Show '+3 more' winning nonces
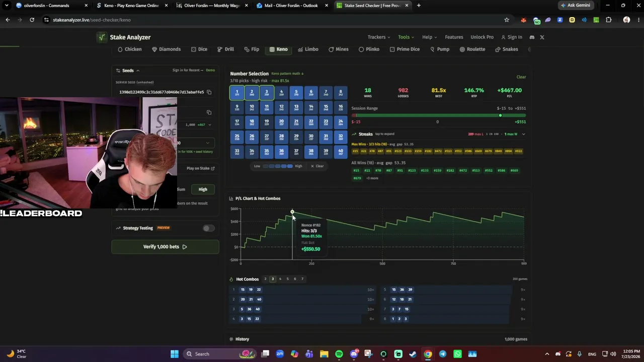 pyautogui.click(x=372, y=178)
